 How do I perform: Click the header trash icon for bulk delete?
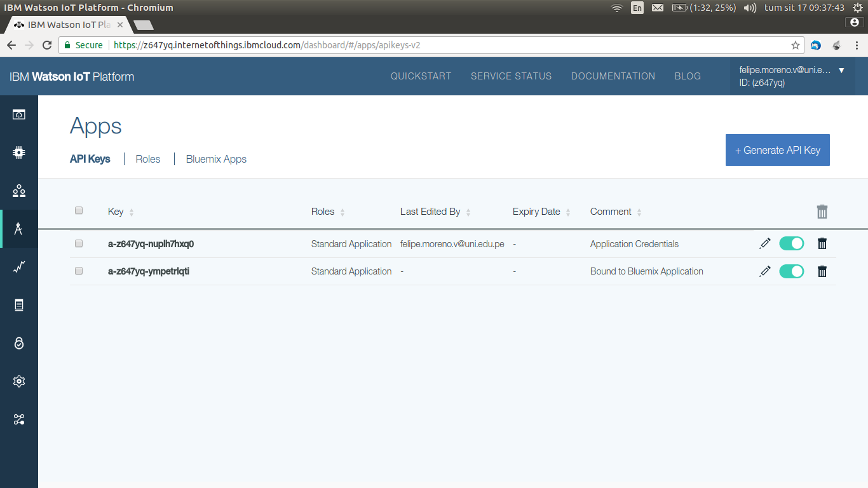pos(822,212)
